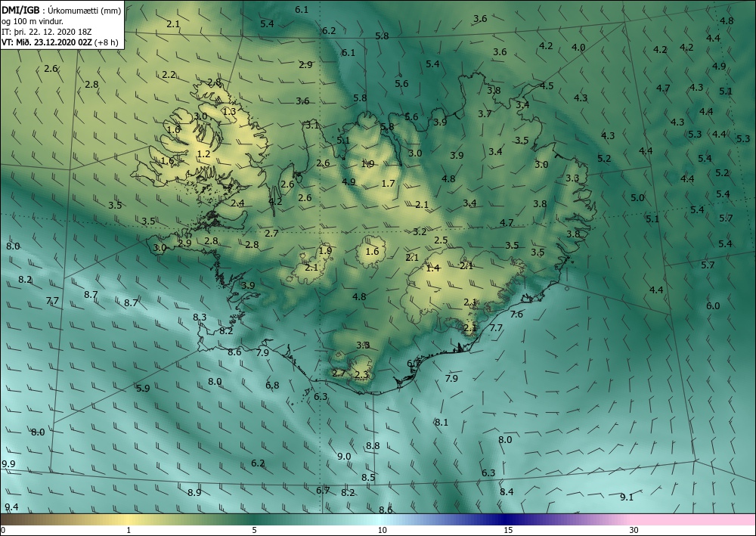Click the 3.2 precipitation value
Image resolution: width=756 pixels, height=536 pixels.
click(420, 232)
